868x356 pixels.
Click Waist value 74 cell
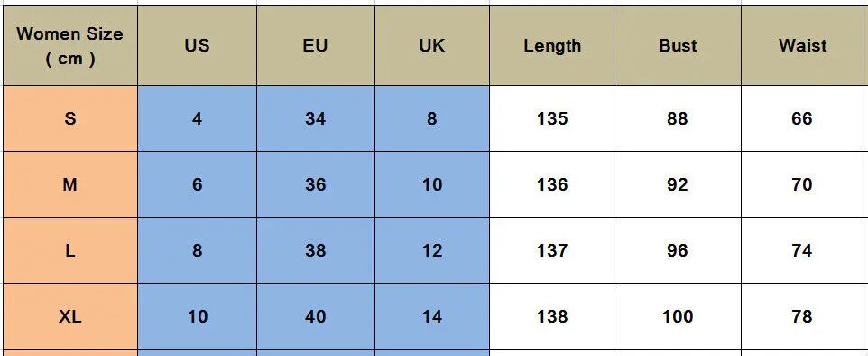coord(802,250)
